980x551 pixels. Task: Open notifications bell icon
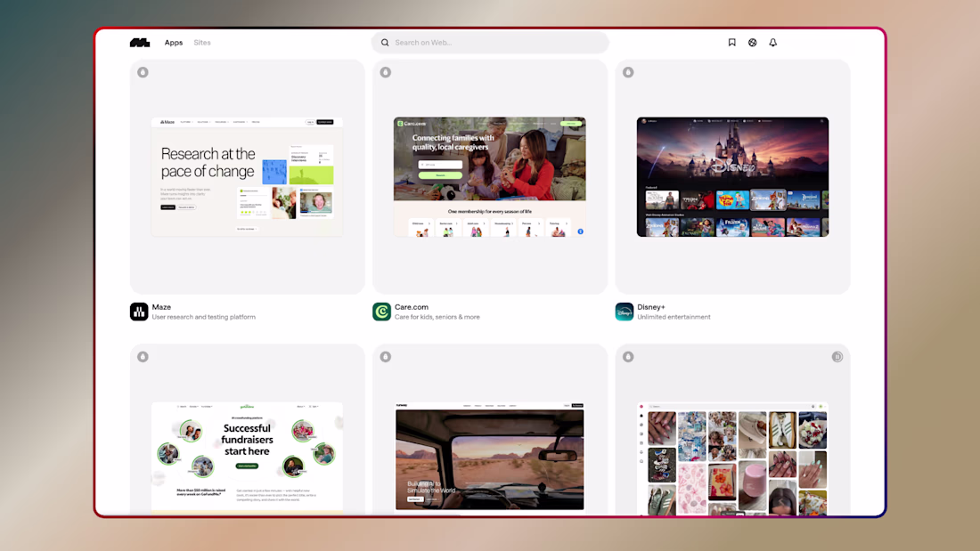click(x=773, y=43)
